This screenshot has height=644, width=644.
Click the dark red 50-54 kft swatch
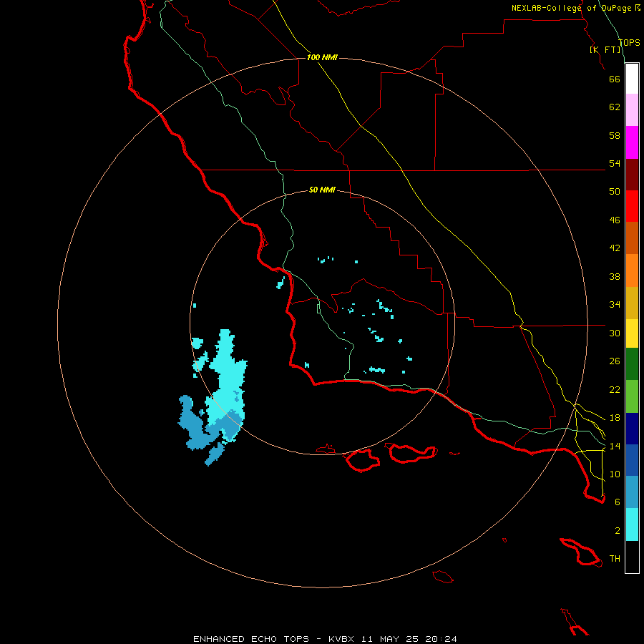click(x=632, y=175)
